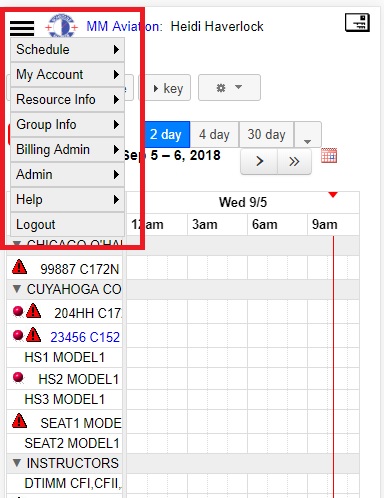Click warning triangle beside 99887 C172N
The height and width of the screenshot is (498, 384).
coord(19,267)
